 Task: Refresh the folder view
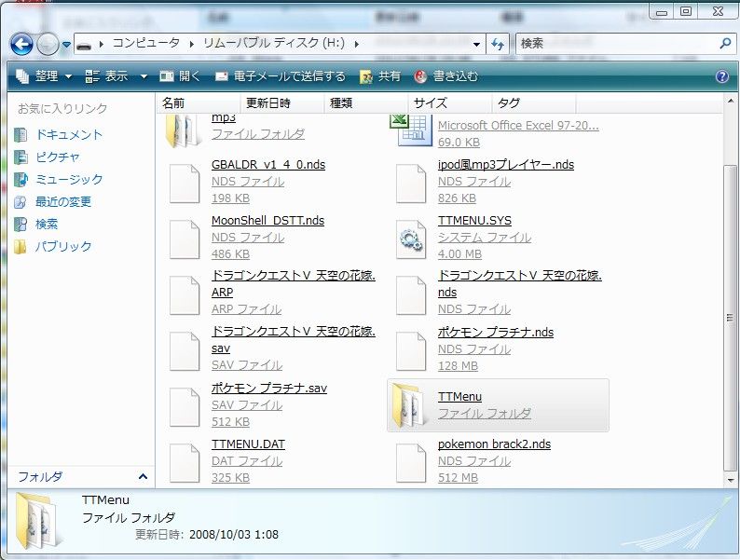498,45
